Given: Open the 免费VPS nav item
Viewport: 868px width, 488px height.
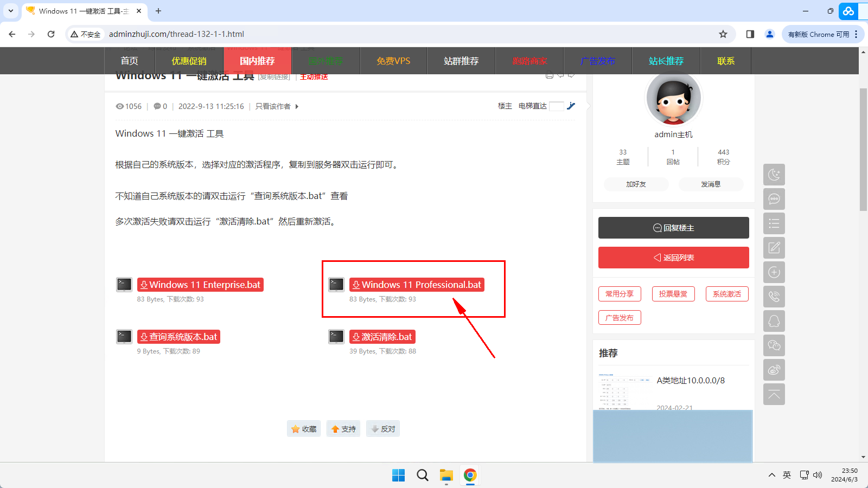Looking at the screenshot, I should coord(393,61).
